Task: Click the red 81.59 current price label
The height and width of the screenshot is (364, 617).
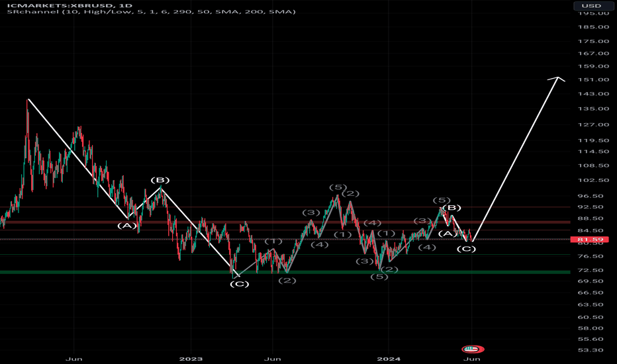Action: (x=589, y=240)
